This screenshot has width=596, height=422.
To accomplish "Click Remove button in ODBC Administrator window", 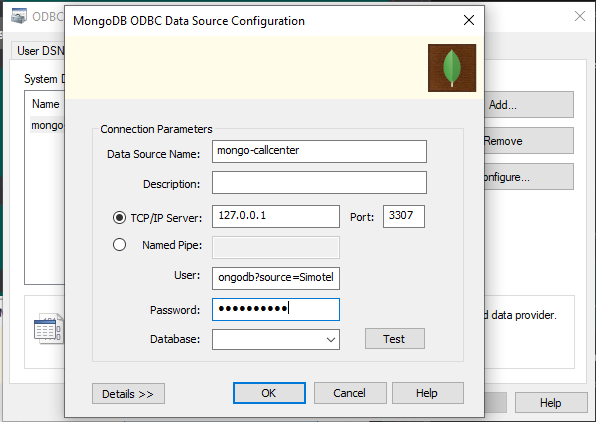I will pos(529,141).
